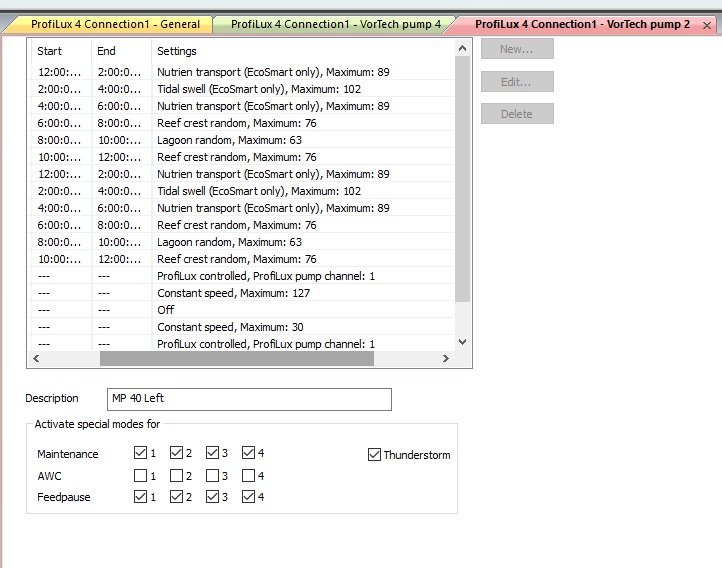This screenshot has width=722, height=568.
Task: Toggle Maintenance checkbox 1
Action: coord(140,452)
